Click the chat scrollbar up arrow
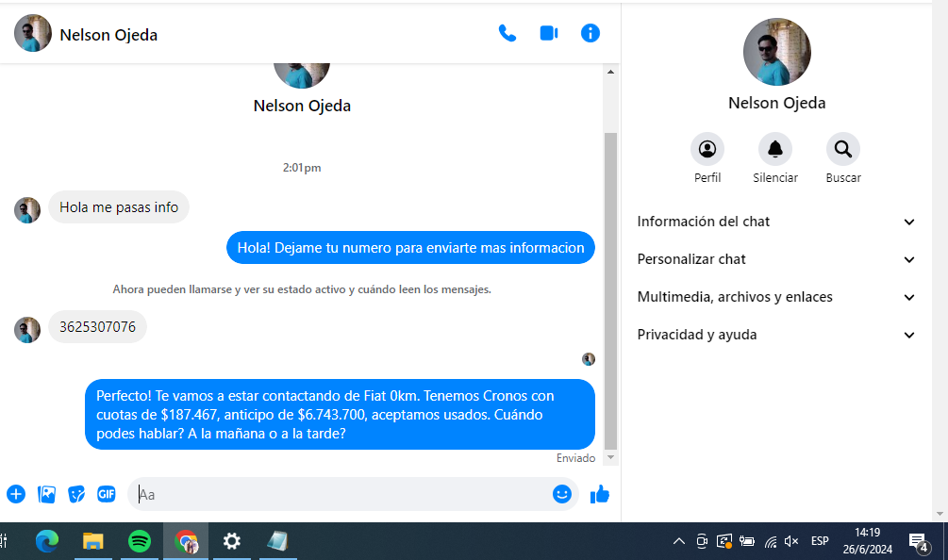The image size is (948, 560). point(610,72)
